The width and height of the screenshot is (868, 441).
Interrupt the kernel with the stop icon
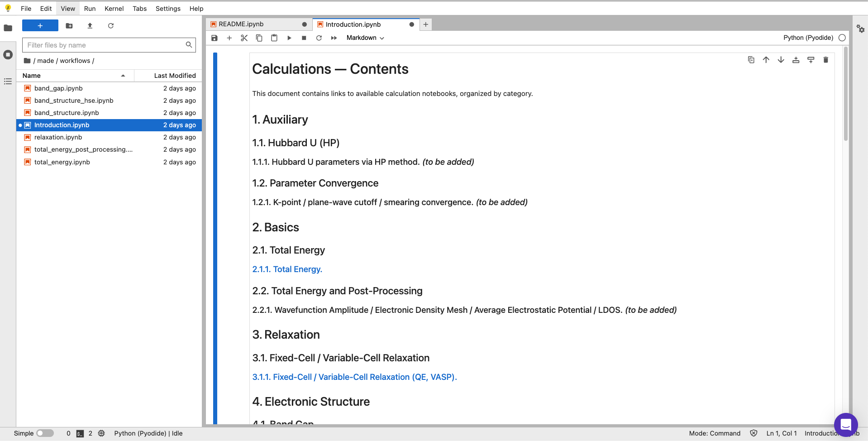(304, 38)
